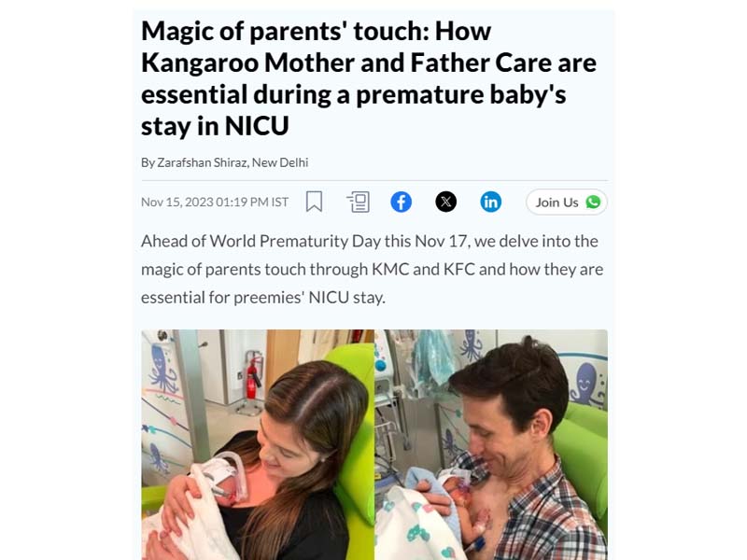Click the word NICU in the headline
Screen dimensions: 747x560
[x=257, y=126]
